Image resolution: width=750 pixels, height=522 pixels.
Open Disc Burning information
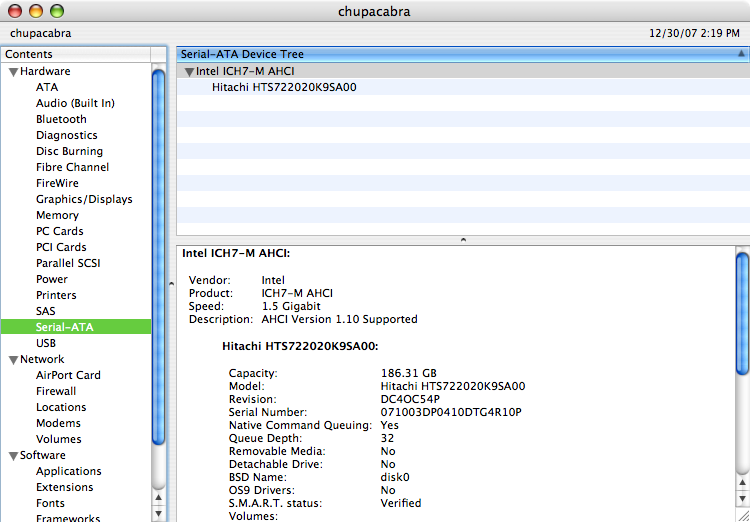click(69, 151)
